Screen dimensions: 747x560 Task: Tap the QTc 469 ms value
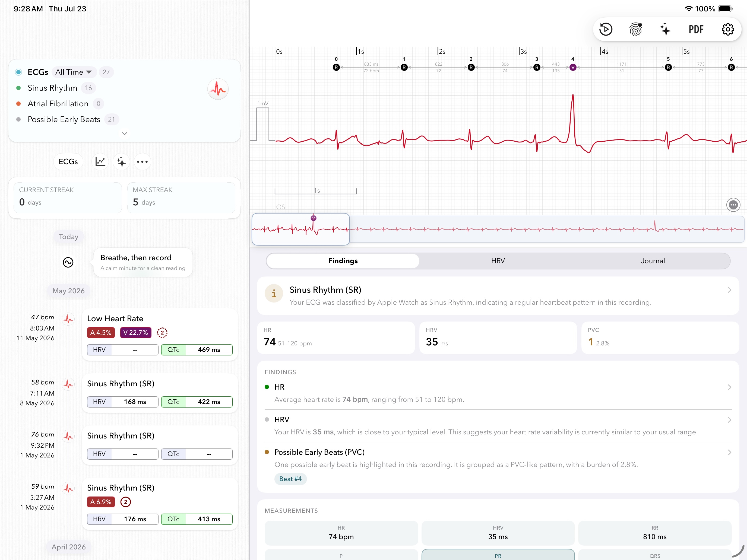click(x=209, y=350)
